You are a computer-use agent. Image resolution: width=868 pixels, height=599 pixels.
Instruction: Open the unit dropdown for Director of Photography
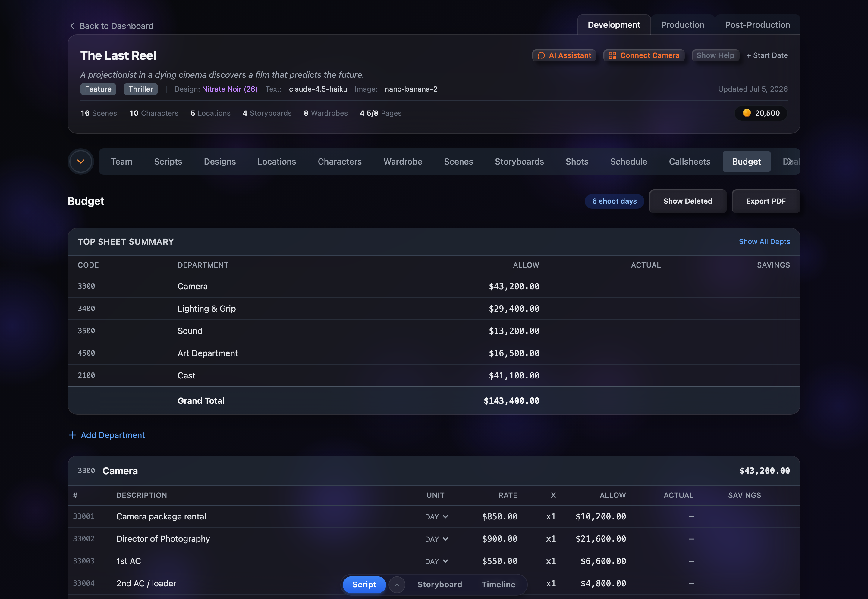pos(437,539)
